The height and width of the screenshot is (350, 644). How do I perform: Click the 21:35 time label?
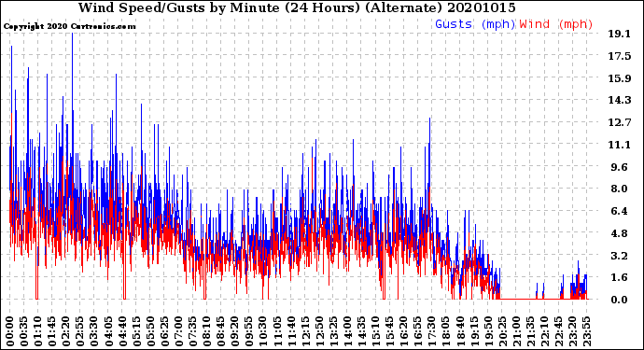pyautogui.click(x=530, y=331)
